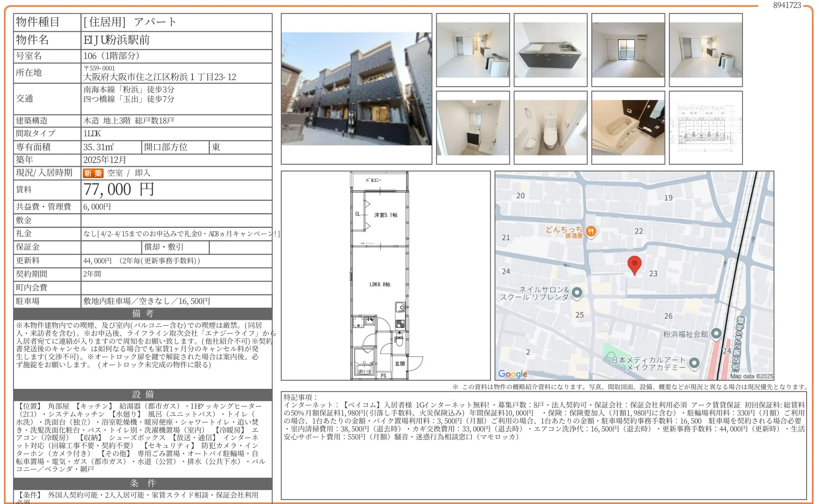Open the toilet room thumbnail
The height and width of the screenshot is (504, 819).
click(550, 127)
